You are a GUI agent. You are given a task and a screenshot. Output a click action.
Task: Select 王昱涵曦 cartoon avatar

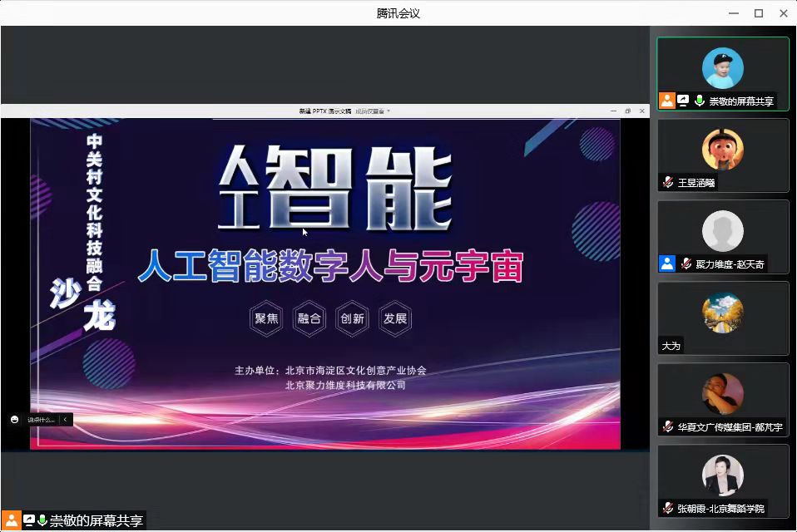722,150
